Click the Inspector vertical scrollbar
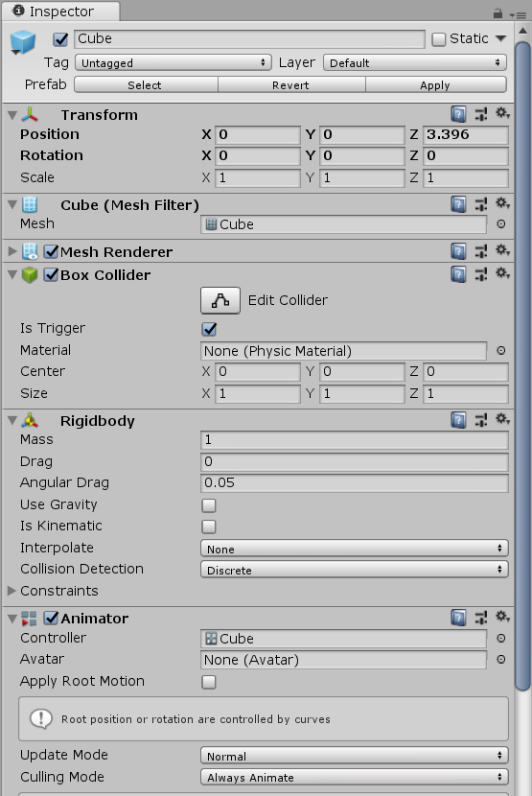 (x=522, y=365)
